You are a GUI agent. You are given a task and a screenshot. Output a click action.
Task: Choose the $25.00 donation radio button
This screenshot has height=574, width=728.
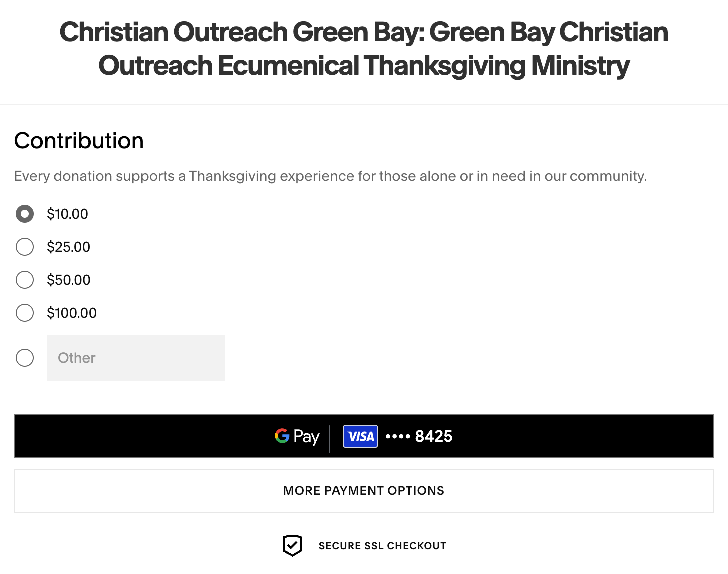[25, 247]
